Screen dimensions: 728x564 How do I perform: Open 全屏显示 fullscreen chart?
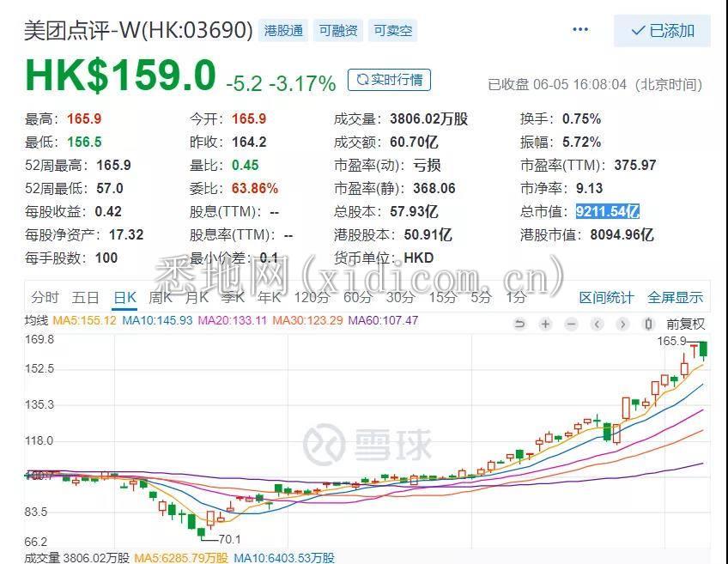(x=675, y=298)
